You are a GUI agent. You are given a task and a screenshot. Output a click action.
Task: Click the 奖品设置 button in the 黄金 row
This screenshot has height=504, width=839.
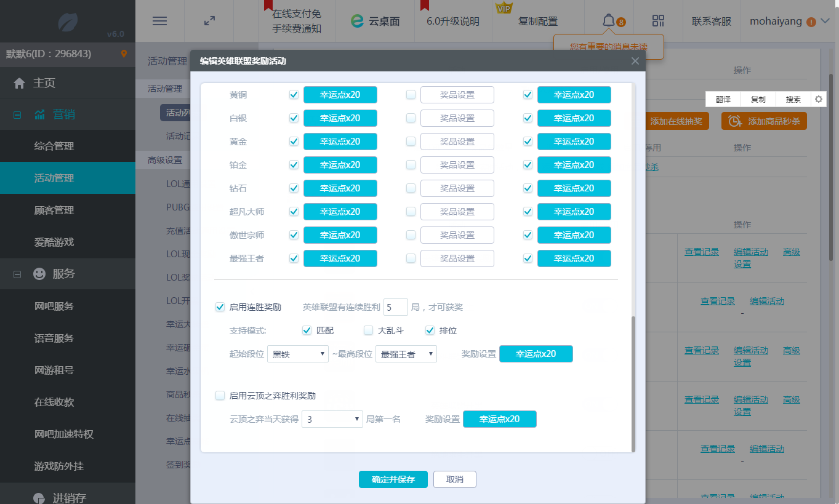[x=457, y=142]
